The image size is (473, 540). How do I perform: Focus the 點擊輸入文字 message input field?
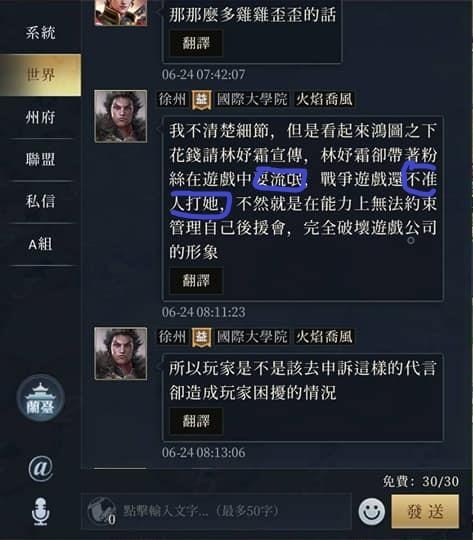tap(216, 511)
